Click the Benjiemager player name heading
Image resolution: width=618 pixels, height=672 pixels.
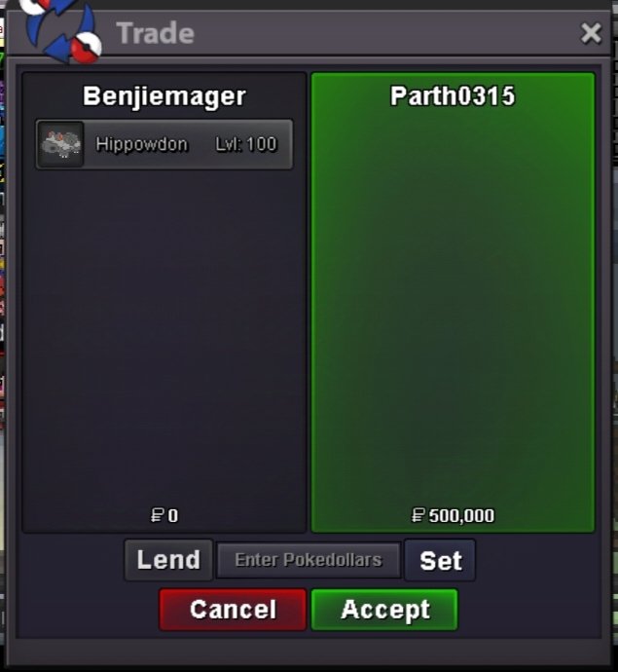(x=164, y=96)
